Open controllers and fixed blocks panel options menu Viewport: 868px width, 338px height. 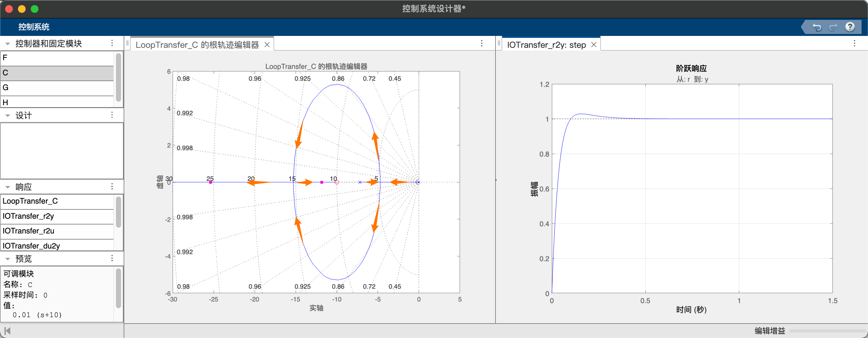coord(112,43)
